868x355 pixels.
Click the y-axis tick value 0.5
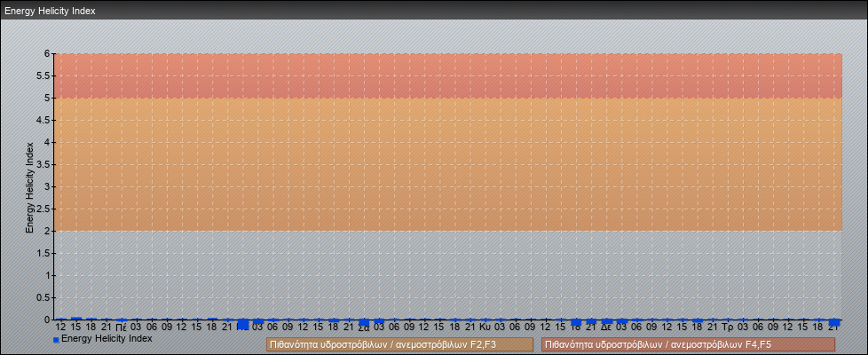44,297
